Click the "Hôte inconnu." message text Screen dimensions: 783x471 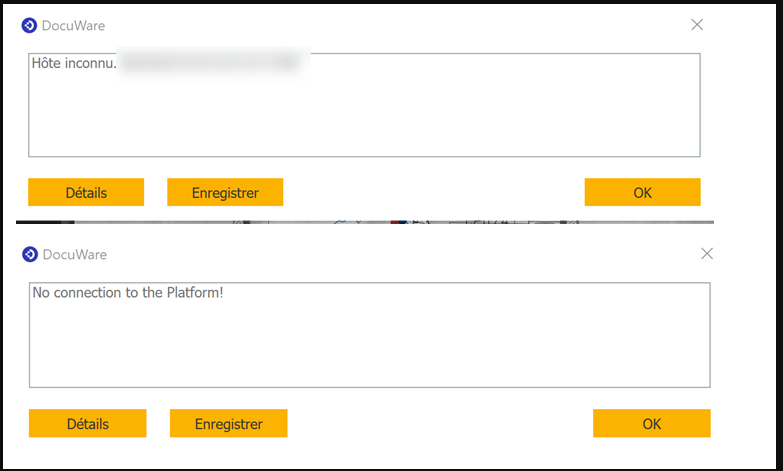point(74,63)
